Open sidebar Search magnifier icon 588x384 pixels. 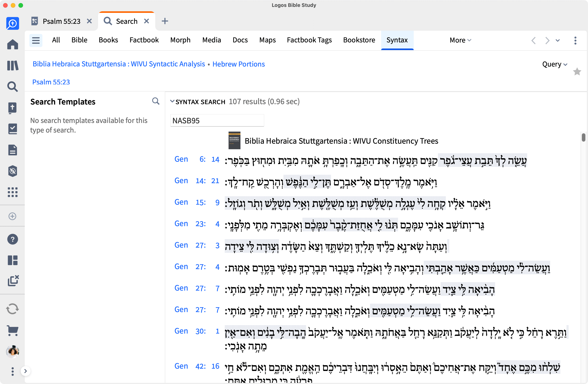(x=13, y=87)
